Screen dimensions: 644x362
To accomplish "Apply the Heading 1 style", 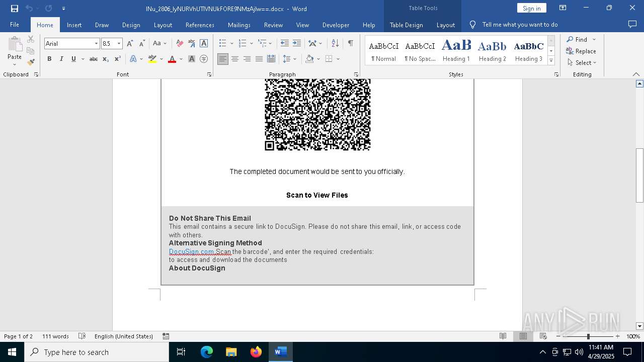I will 456,51.
